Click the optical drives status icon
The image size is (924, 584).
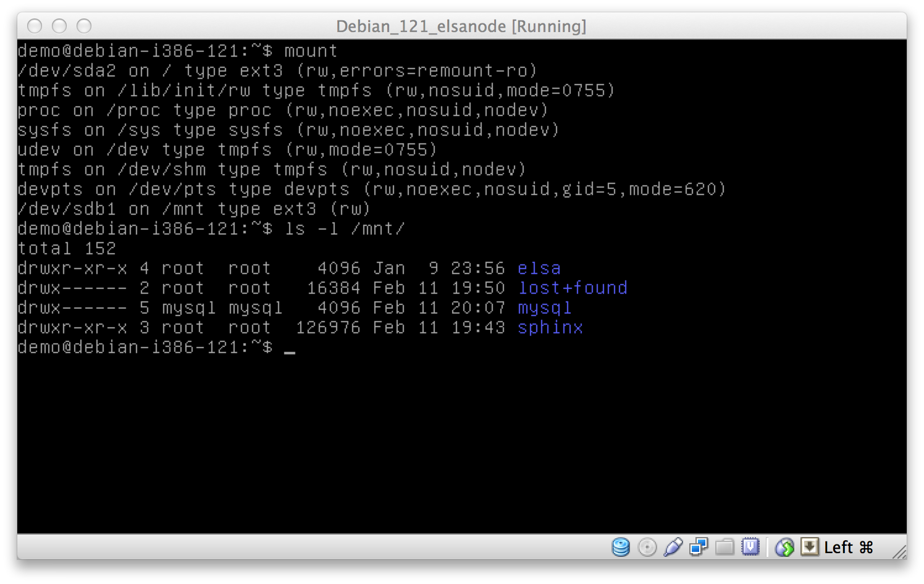click(647, 547)
